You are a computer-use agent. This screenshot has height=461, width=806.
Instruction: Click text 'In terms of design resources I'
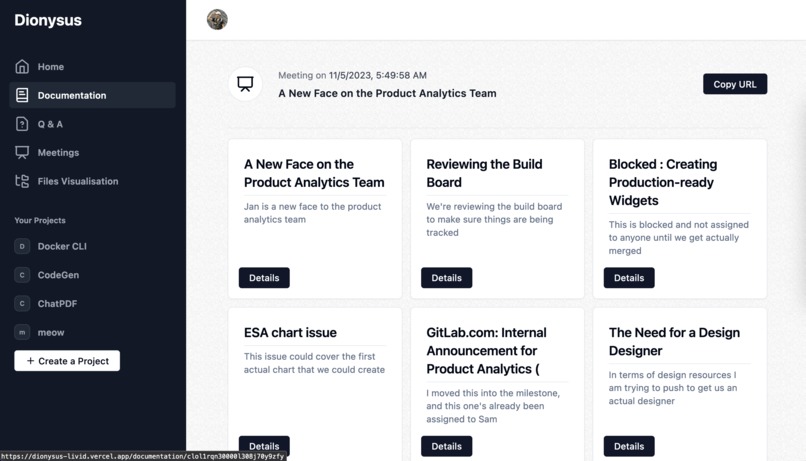(672, 375)
